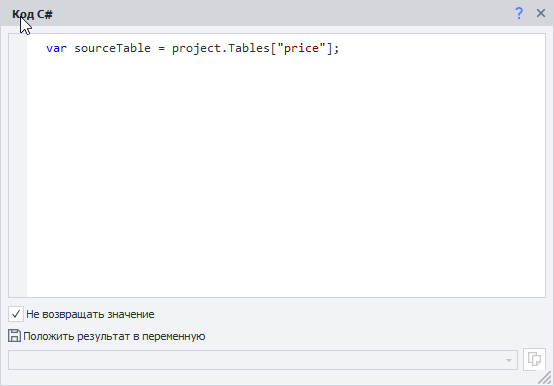The image size is (554, 386).
Task: Place cursor in the sourceTable identifier
Action: pos(112,48)
